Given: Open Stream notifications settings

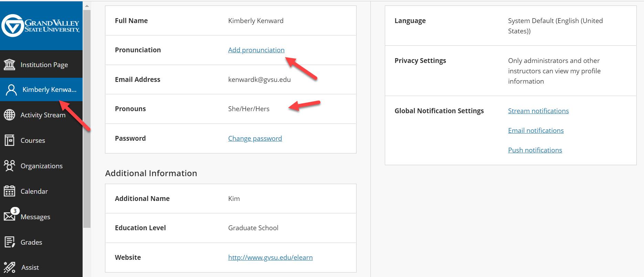Looking at the screenshot, I should pyautogui.click(x=538, y=111).
